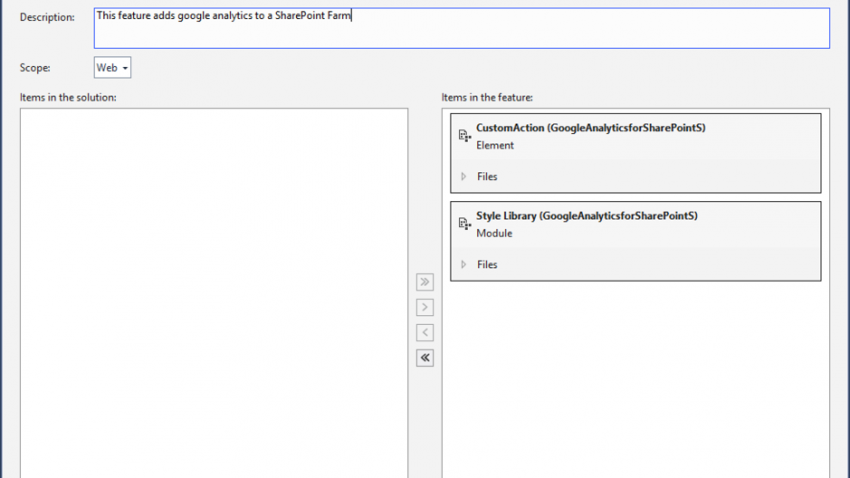
Task: Click the Description text field
Action: pyautogui.click(x=461, y=28)
